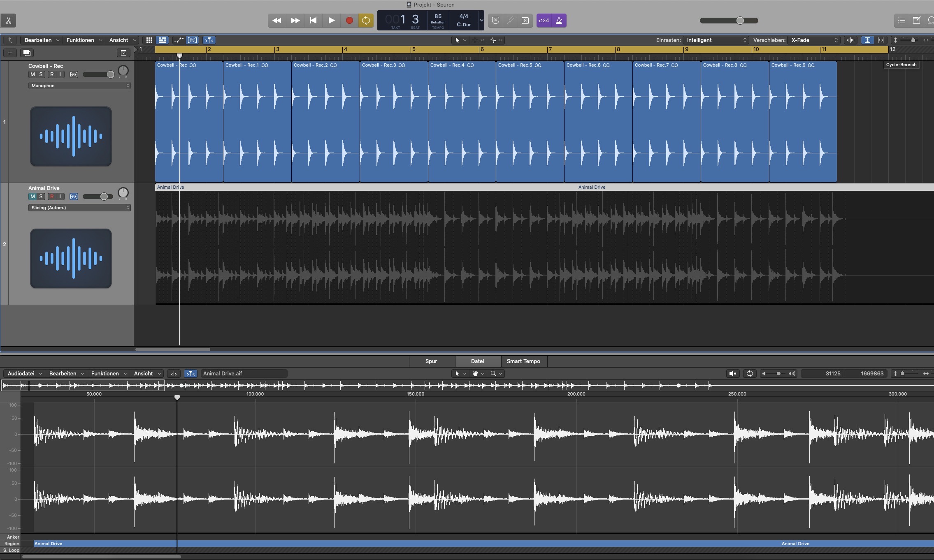The image size is (934, 560).
Task: Switch to the Spur tab
Action: point(431,361)
